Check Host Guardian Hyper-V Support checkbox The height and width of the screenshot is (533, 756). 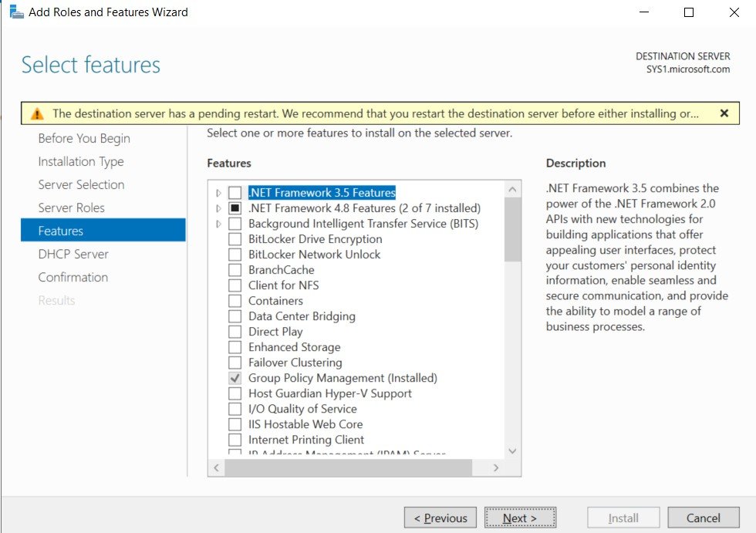235,393
